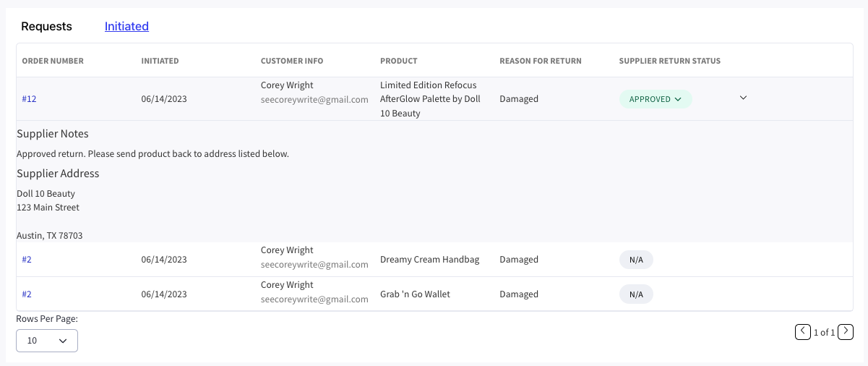The width and height of the screenshot is (868, 366).
Task: Collapse the order #12 details chevron
Action: coord(743,98)
